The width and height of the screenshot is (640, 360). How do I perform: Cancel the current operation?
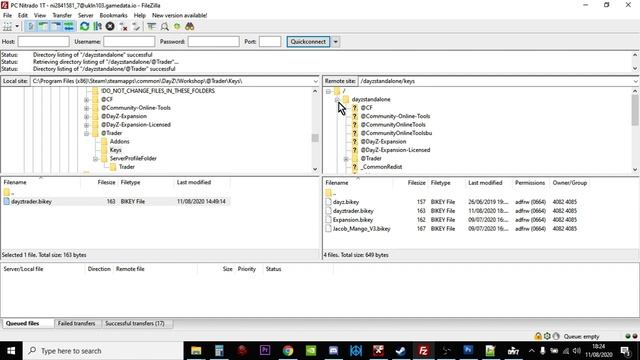(x=110, y=27)
